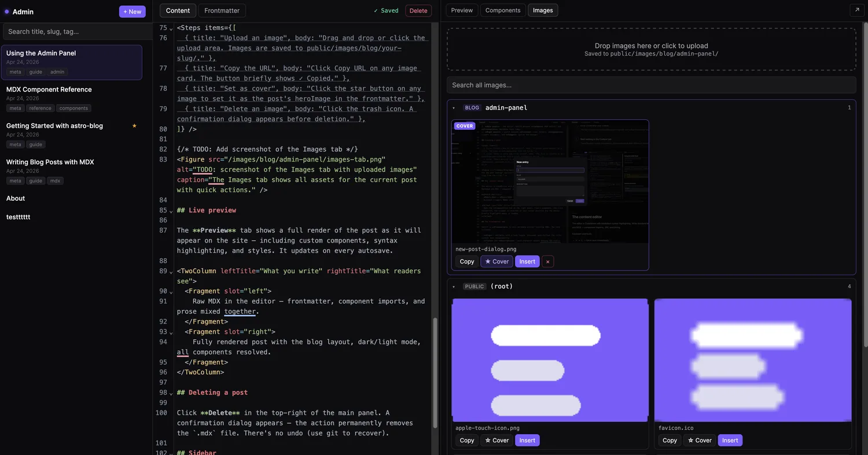This screenshot has height=455, width=868.
Task: Fold the Live preview heading at line 85
Action: coord(171,211)
